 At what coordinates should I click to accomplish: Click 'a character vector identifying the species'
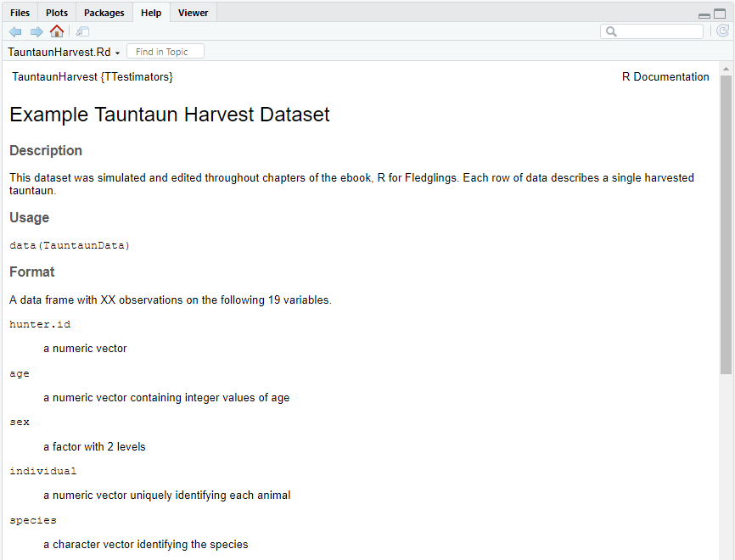pyautogui.click(x=146, y=544)
